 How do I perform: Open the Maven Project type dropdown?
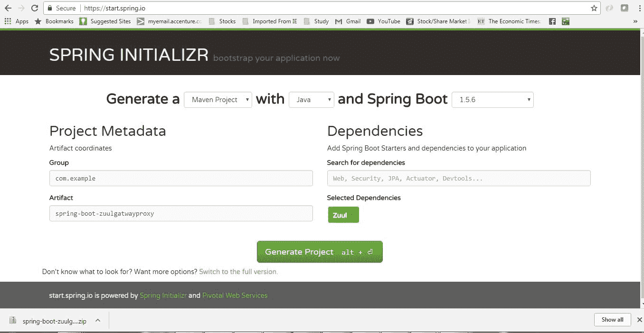coord(218,100)
